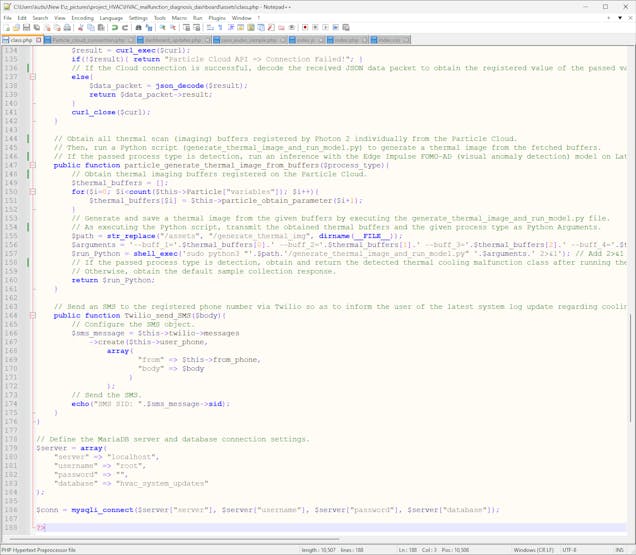This screenshot has height=555, width=636.
Task: Click the Cut toolbar icon
Action: pos(80,28)
